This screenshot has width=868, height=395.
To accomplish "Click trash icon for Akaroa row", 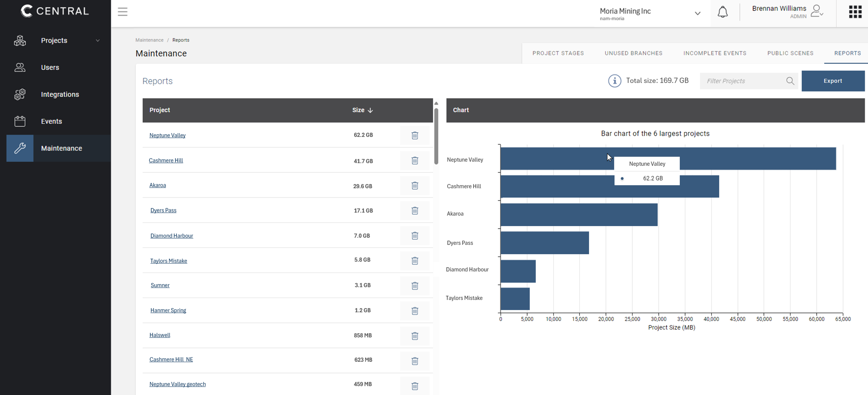I will (414, 186).
